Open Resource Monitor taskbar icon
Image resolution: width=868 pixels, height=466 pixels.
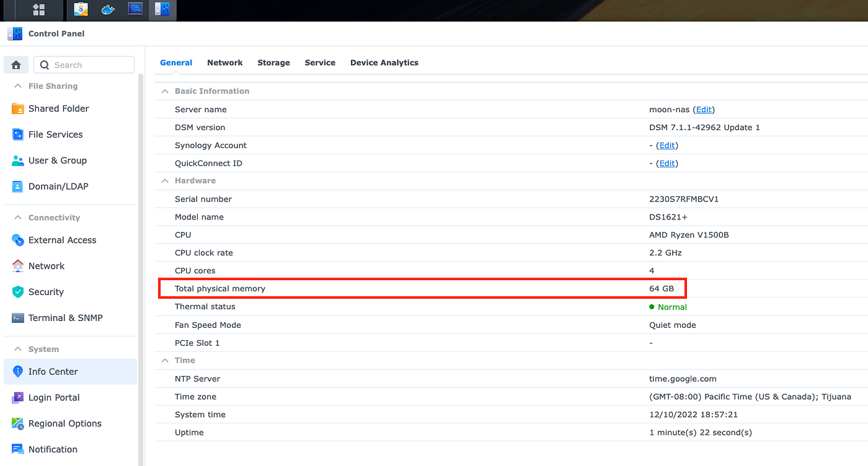[135, 9]
